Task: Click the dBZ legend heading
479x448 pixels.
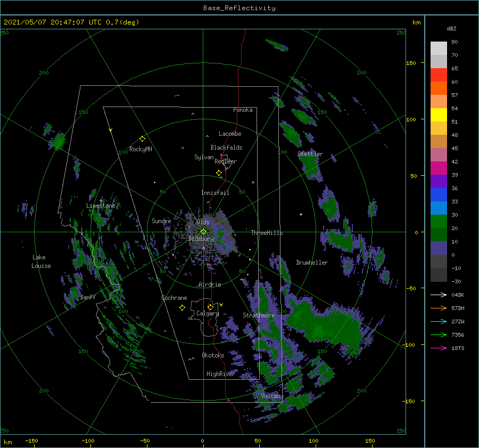Action: pyautogui.click(x=451, y=28)
